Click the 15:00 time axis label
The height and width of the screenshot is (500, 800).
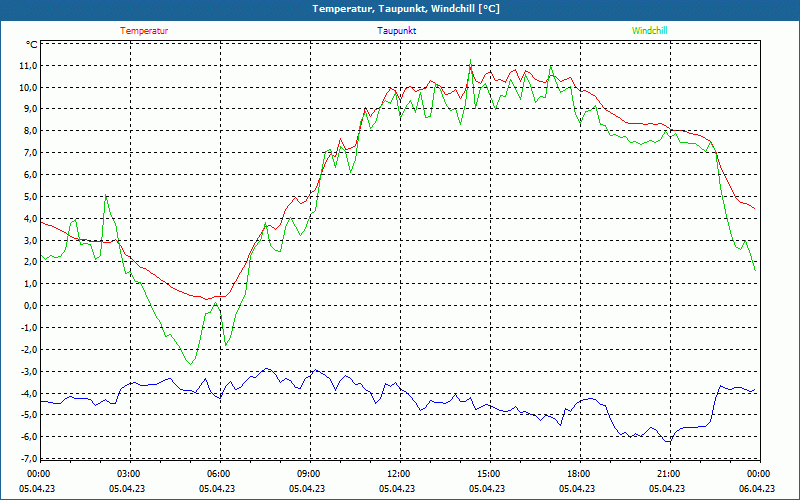pos(489,474)
